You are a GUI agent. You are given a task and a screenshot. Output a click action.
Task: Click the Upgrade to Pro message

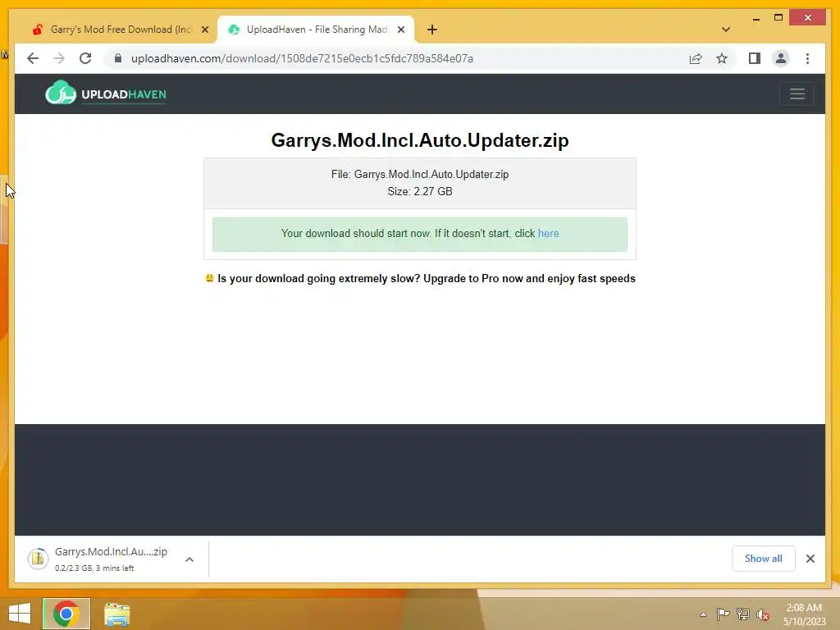pos(427,279)
